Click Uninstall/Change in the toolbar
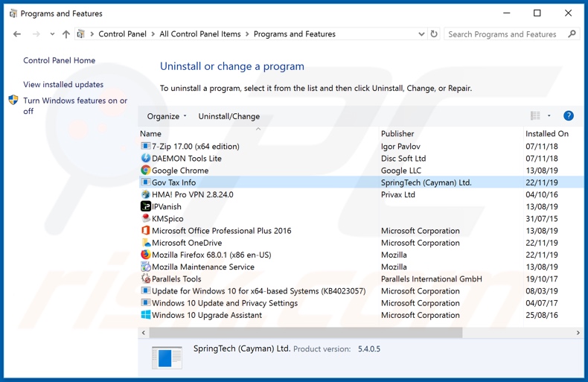Viewport: 588px width, 382px height. 229,116
